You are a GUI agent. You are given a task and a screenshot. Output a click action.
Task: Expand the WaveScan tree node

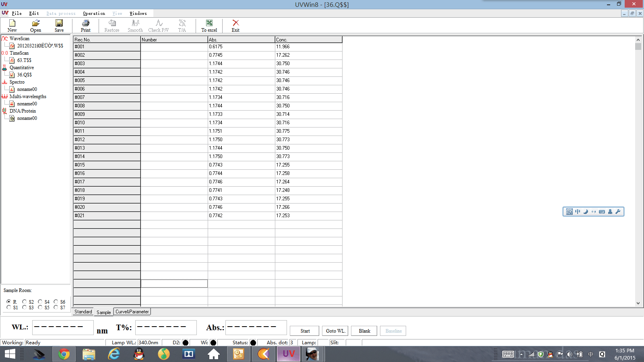pos(19,39)
